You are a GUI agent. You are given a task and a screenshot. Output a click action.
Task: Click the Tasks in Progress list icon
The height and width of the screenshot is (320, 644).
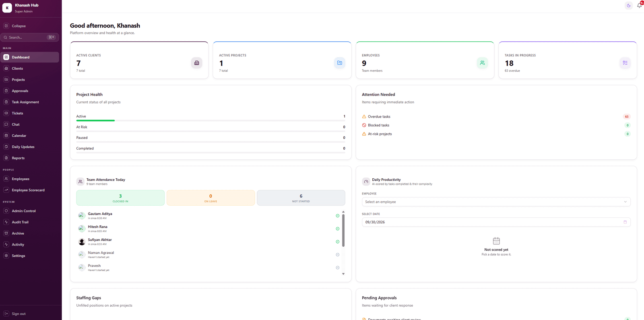tap(625, 63)
